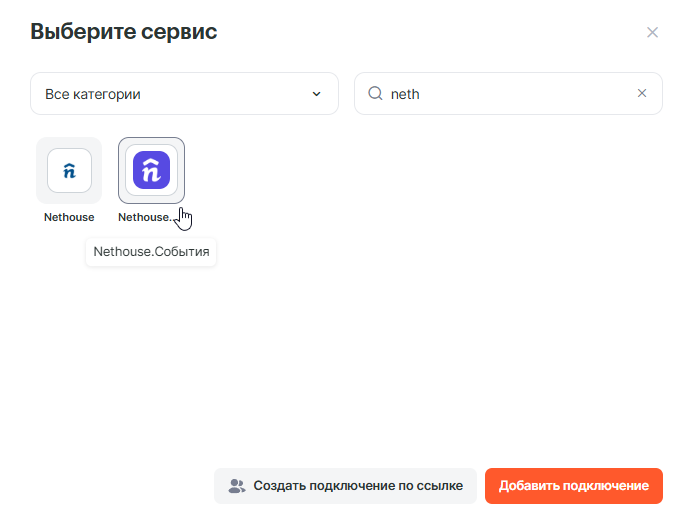Image resolution: width=687 pixels, height=531 pixels.
Task: Click the "Создать подключение по ссылке" text
Action: point(358,486)
